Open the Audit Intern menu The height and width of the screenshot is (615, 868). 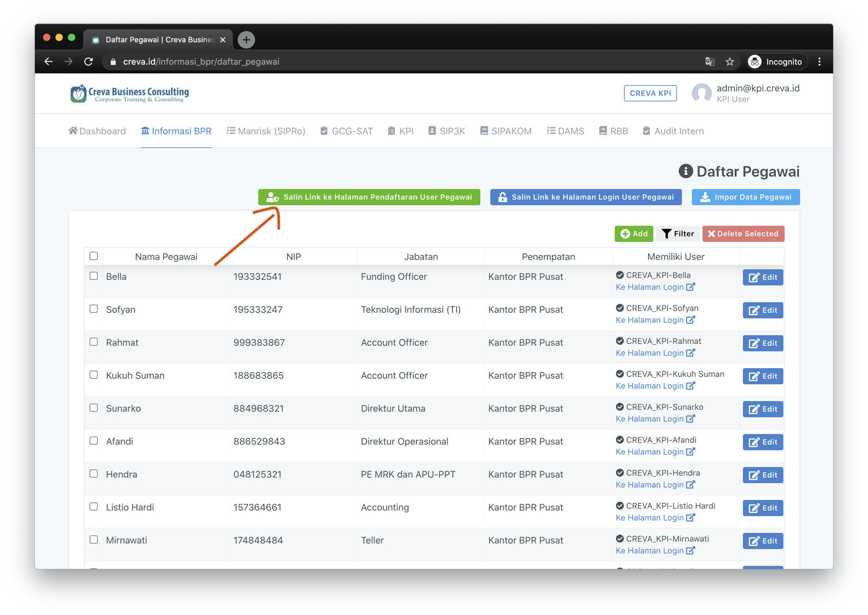point(673,131)
